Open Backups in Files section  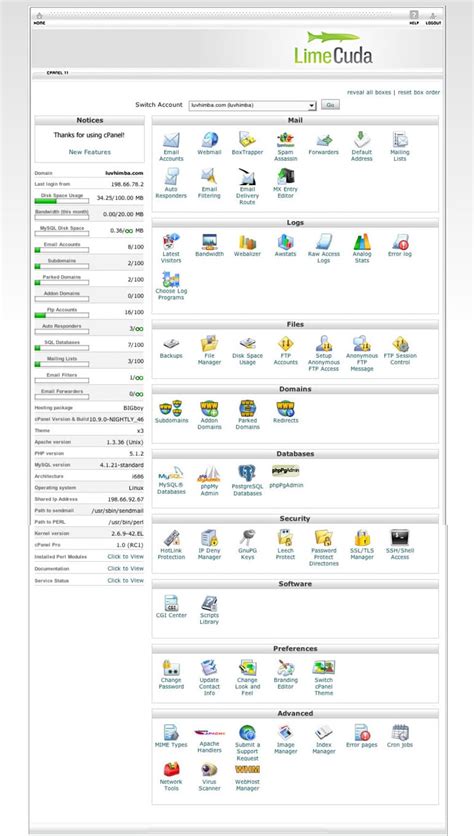171,347
